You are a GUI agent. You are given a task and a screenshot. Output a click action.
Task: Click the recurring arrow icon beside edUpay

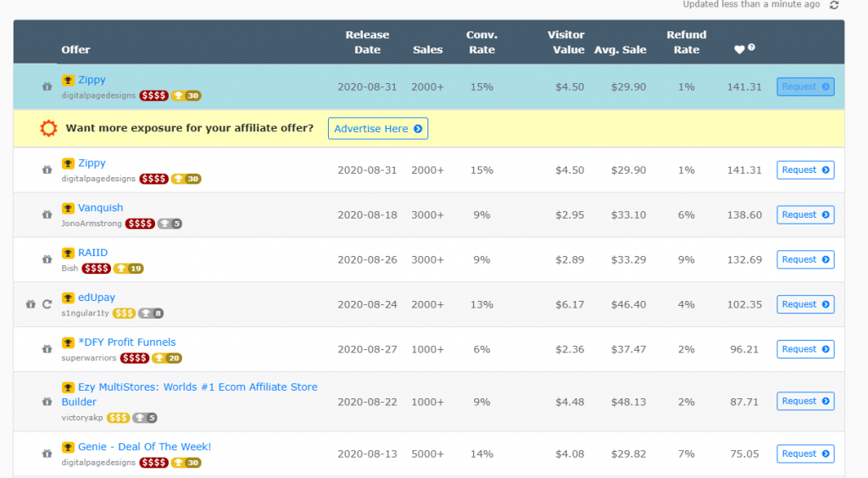tap(47, 304)
